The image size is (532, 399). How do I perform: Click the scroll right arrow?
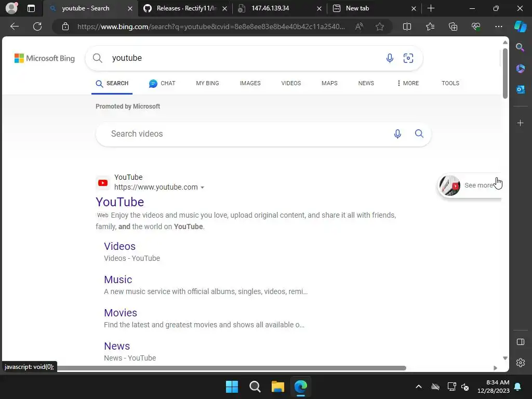tap(495, 368)
